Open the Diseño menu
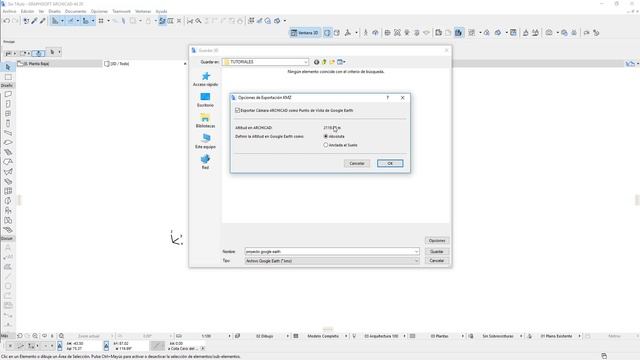Viewport: 640px width, 360px height. (54, 11)
